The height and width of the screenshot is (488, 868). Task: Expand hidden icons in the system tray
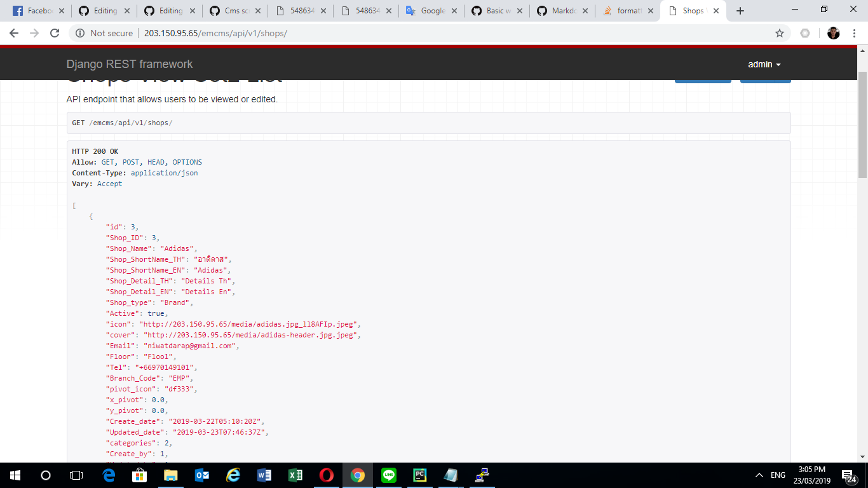[758, 475]
